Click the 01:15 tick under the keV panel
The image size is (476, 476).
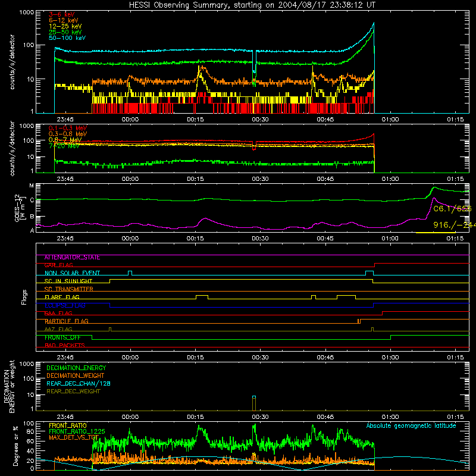pos(455,120)
